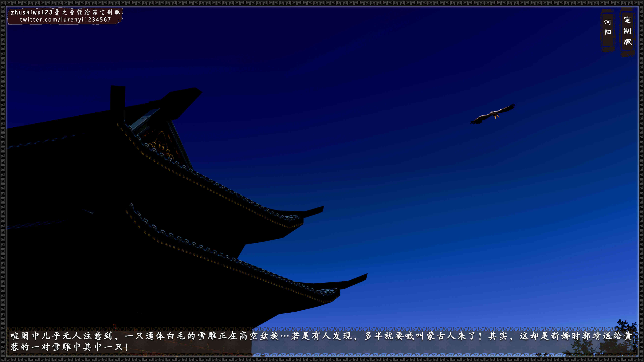644x362 pixels.
Task: Click the small circle at the watermark banner's end
Action: pyautogui.click(x=119, y=20)
